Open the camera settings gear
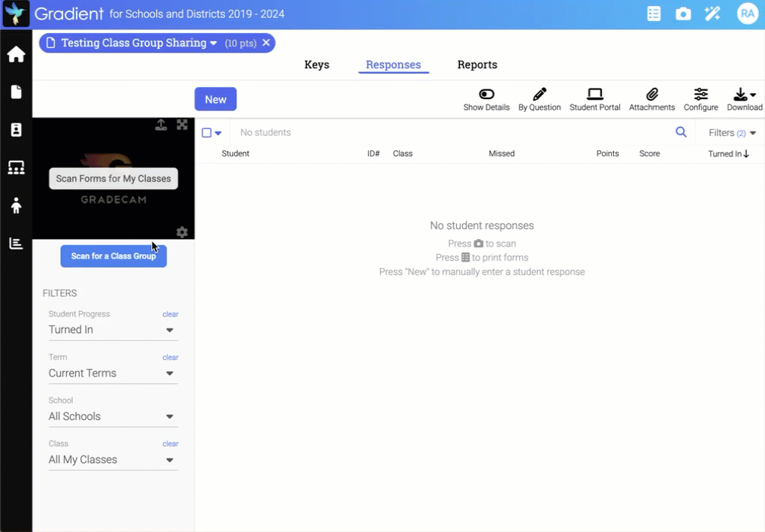This screenshot has width=765, height=532. (182, 232)
